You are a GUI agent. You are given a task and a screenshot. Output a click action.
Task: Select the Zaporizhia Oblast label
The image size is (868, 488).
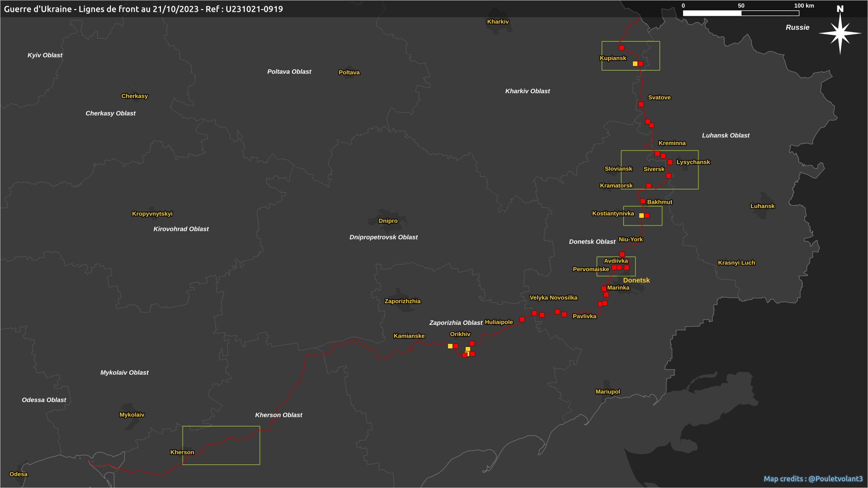coord(456,323)
